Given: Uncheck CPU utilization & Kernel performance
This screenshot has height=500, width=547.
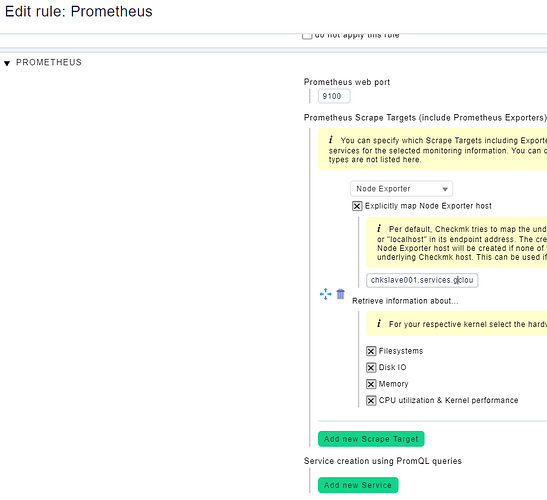Looking at the screenshot, I should [371, 400].
